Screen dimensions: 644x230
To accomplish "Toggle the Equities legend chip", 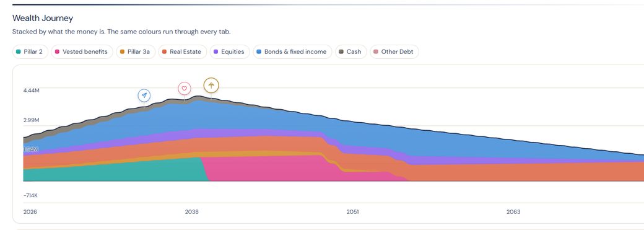I will [229, 52].
